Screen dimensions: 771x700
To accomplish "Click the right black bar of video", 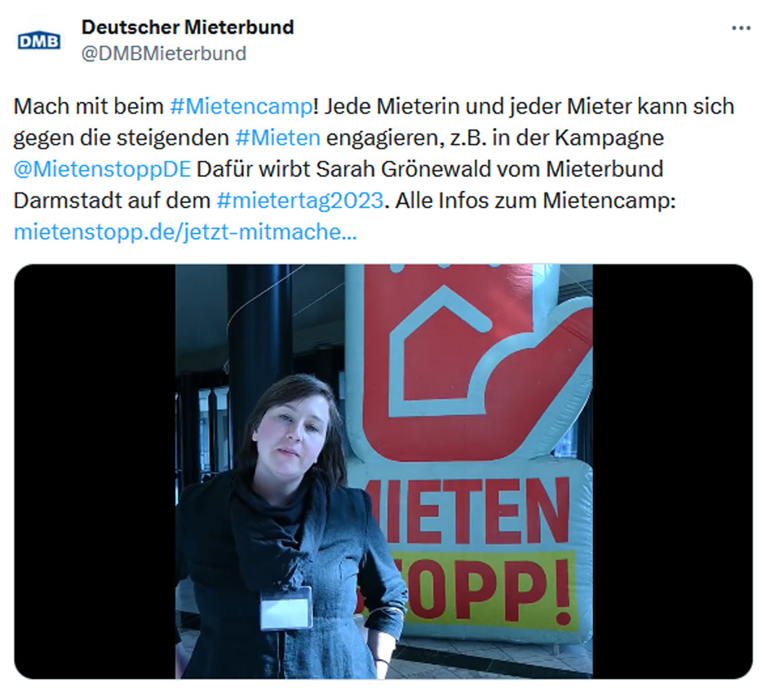I will click(672, 472).
